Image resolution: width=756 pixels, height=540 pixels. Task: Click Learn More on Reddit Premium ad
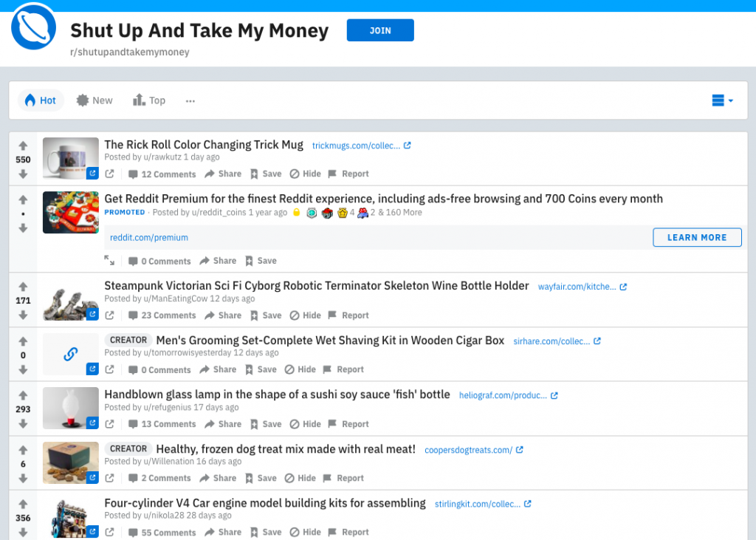click(697, 237)
